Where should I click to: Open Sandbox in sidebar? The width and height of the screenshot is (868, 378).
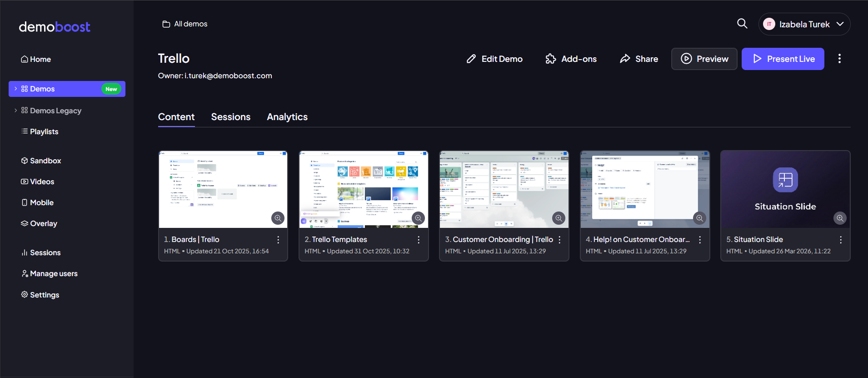pyautogui.click(x=41, y=161)
